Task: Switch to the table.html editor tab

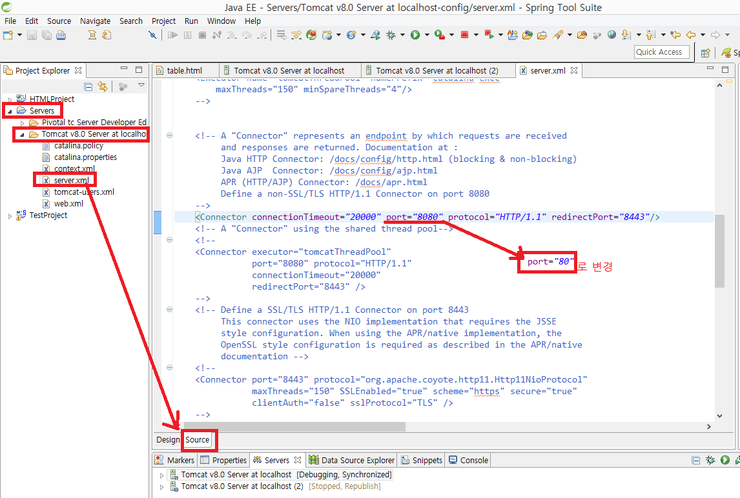Action: click(x=183, y=71)
